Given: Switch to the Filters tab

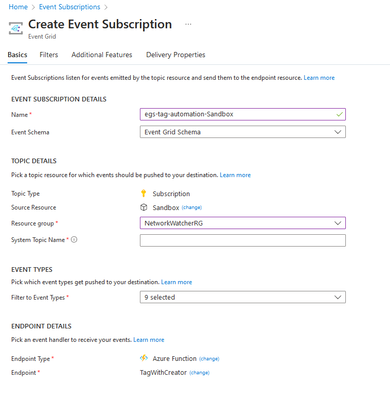Looking at the screenshot, I should (49, 55).
